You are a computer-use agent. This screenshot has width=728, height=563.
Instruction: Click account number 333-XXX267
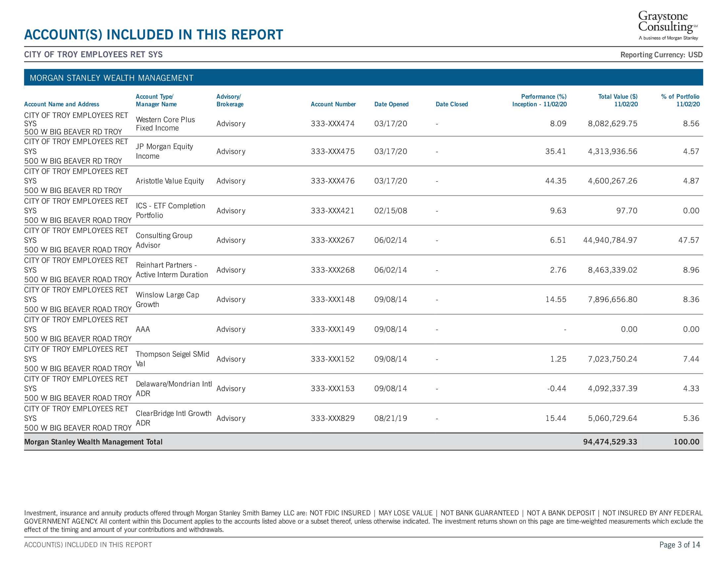(x=333, y=240)
